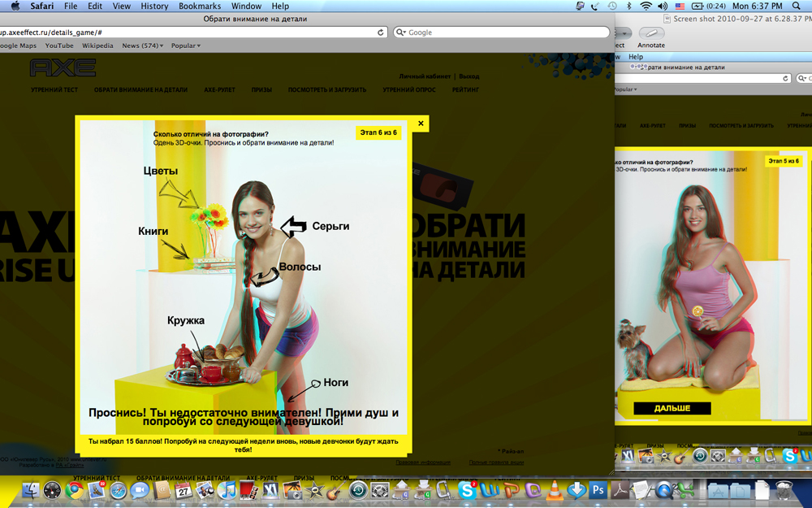The image size is (812, 508).
Task: Launch Dashboard from the Dock
Action: (52, 490)
